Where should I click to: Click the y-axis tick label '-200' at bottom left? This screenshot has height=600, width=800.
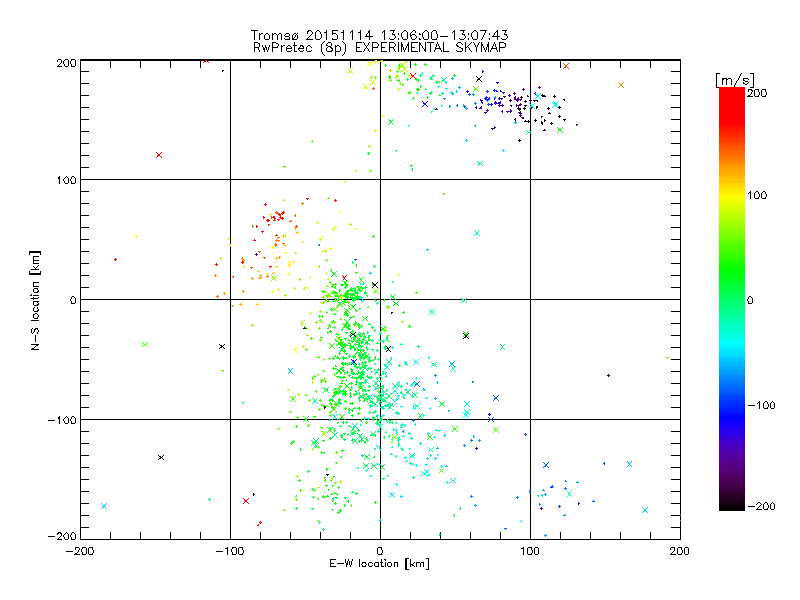point(62,536)
